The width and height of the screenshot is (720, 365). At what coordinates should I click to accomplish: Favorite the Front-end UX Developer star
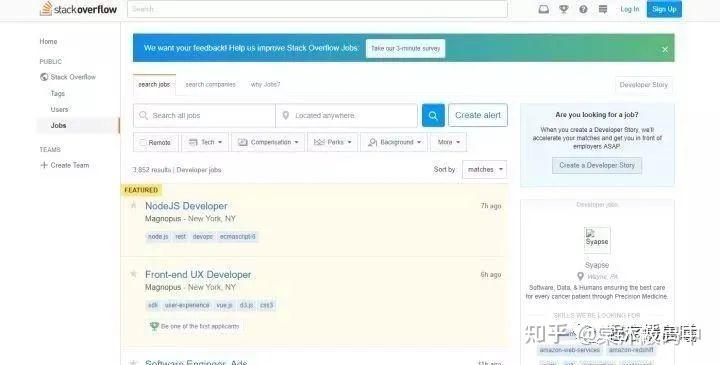(134, 274)
